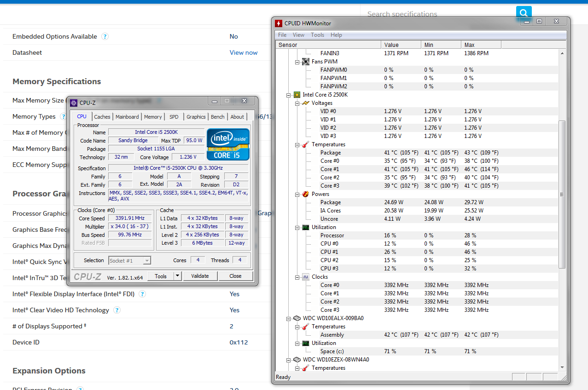Click the scroll down arrow in HWMonitor
The width and height of the screenshot is (588, 390).
tap(562, 367)
